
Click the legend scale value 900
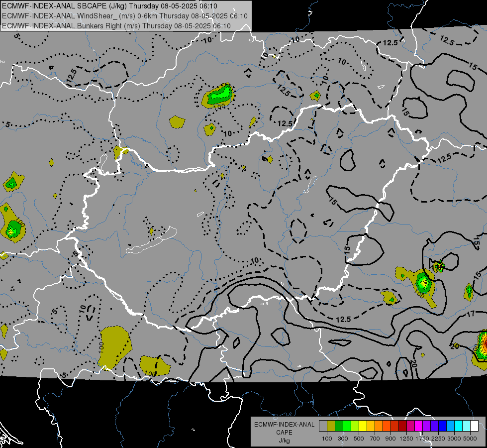pos(390,439)
